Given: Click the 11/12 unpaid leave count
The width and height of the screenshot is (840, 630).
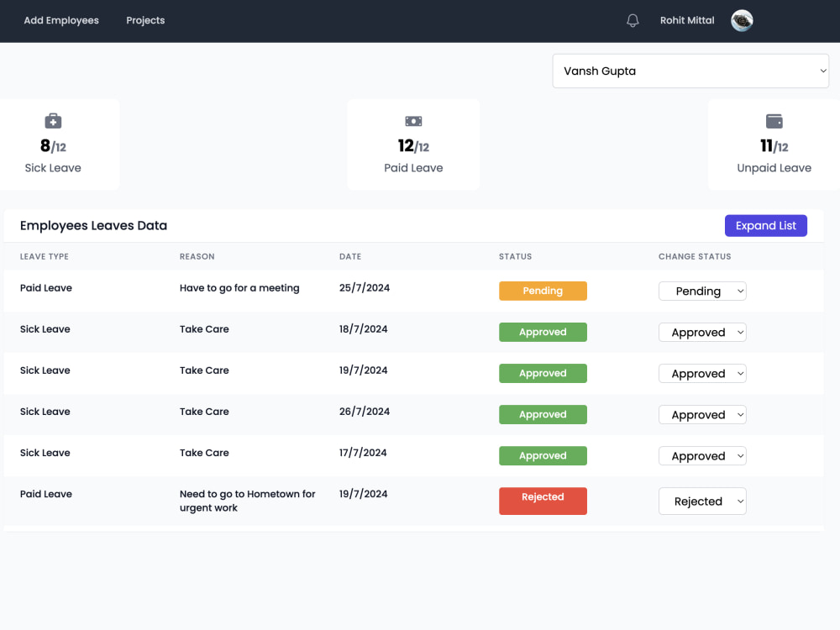Looking at the screenshot, I should coord(774,145).
